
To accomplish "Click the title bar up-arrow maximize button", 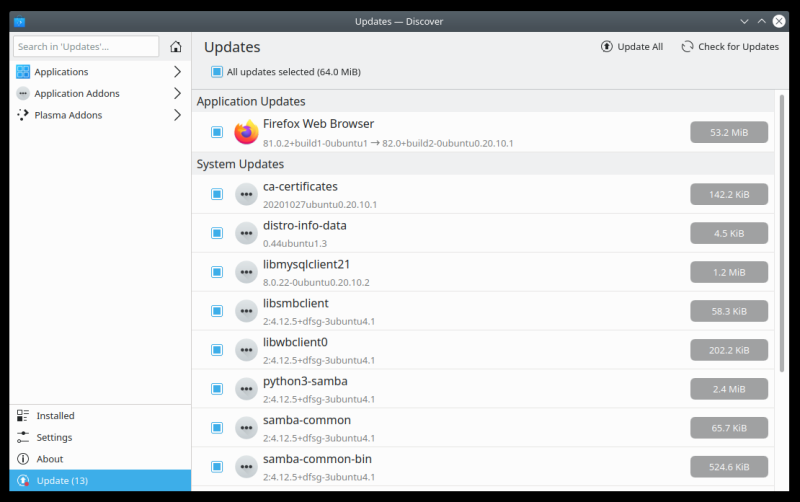I will click(761, 21).
